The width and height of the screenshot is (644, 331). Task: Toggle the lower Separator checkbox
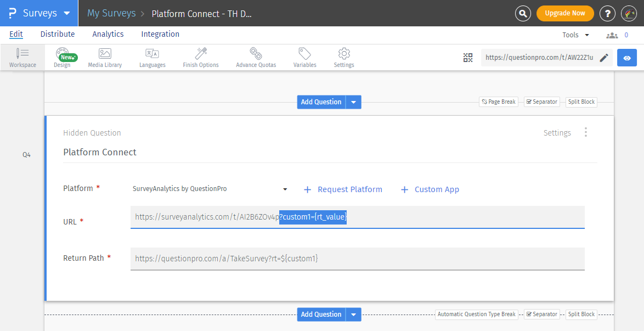pos(529,315)
